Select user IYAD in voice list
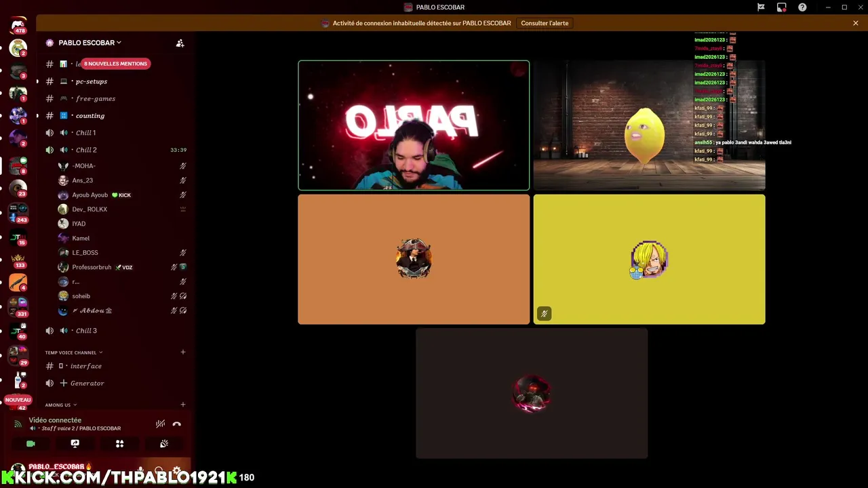 click(122, 224)
